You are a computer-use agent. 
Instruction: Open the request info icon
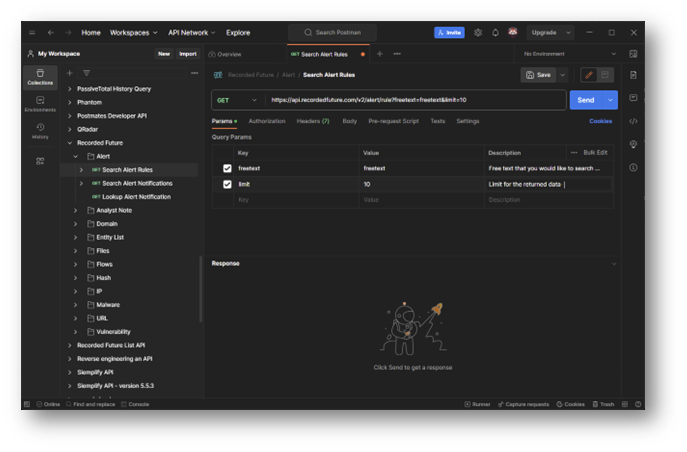pos(633,167)
